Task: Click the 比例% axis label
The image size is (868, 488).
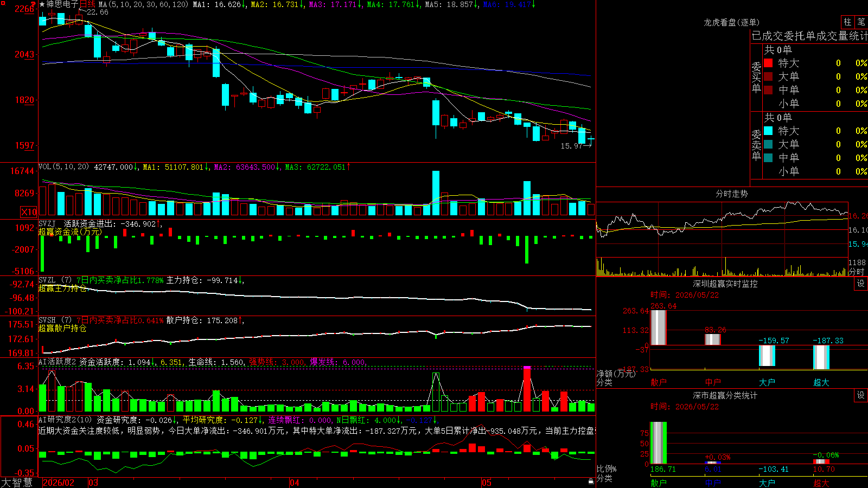Action: [x=607, y=468]
